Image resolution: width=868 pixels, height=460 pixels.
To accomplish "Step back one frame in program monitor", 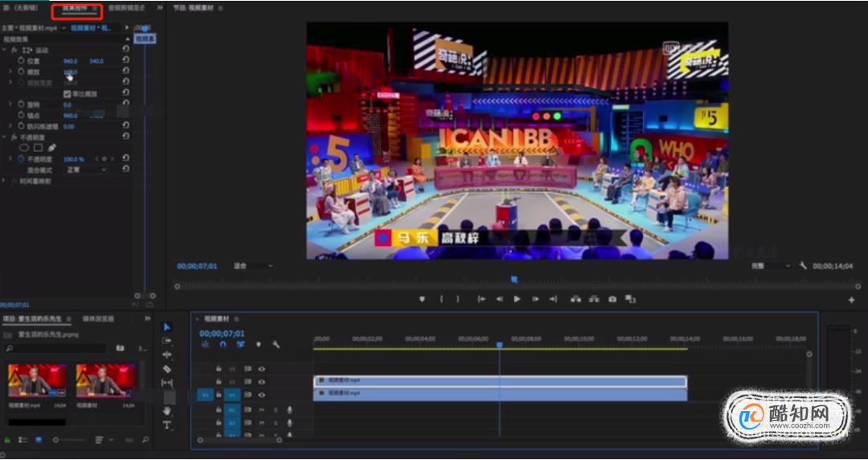I will click(x=499, y=299).
